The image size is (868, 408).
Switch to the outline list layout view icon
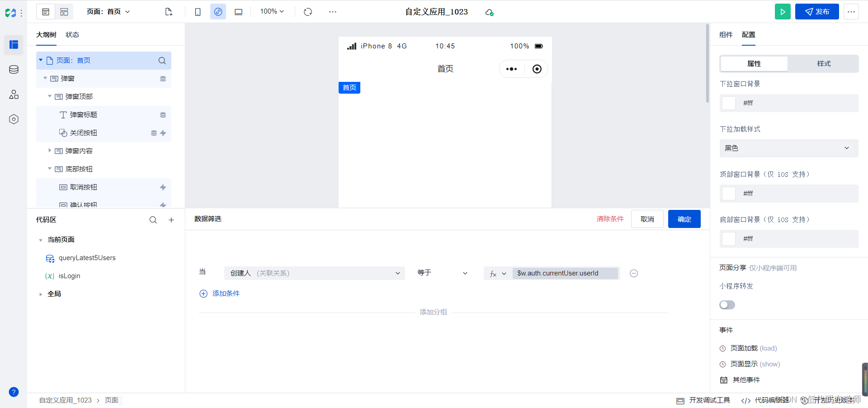(46, 12)
